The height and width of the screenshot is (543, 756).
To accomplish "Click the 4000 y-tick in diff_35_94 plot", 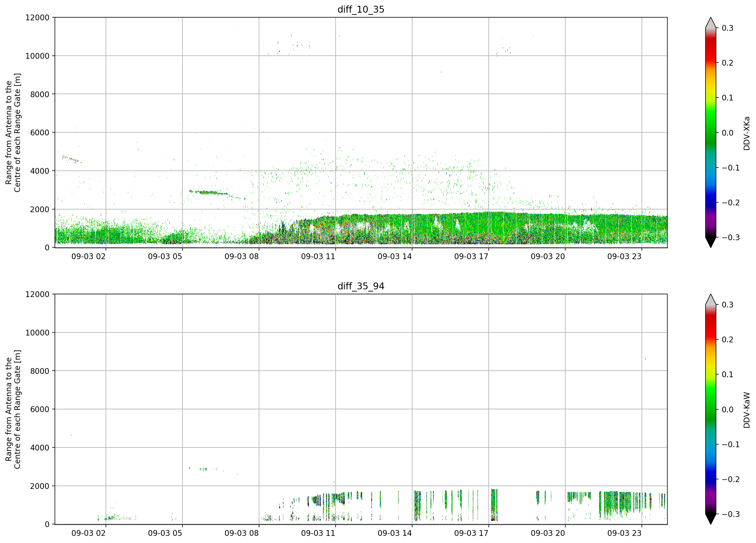I will [x=40, y=448].
